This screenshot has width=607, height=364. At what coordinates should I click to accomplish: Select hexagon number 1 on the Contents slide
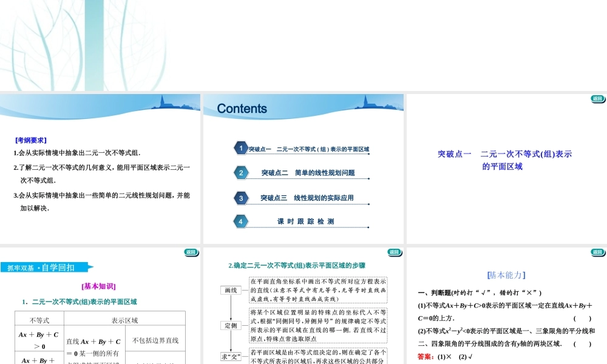point(241,147)
